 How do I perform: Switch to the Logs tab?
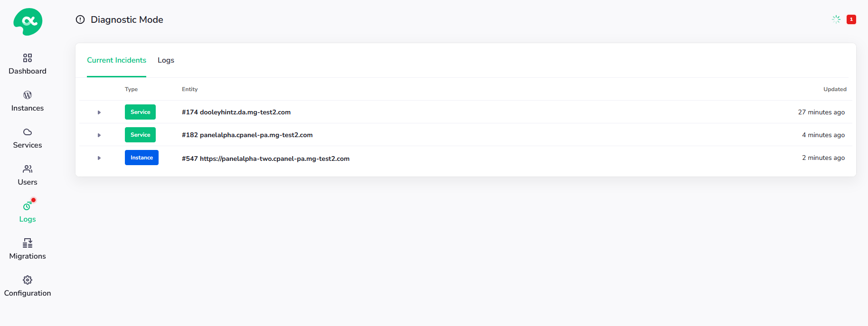pyautogui.click(x=166, y=60)
